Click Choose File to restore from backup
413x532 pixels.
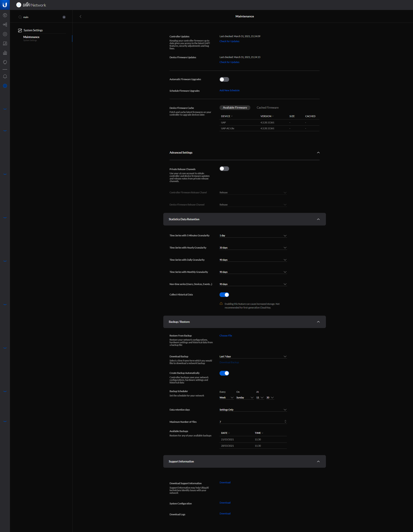225,336
